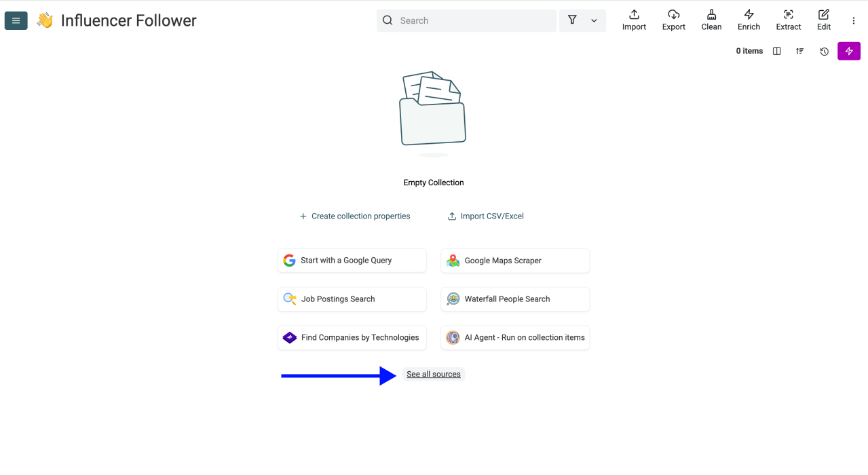
Task: Select Import CSV/Excel option
Action: coord(486,216)
